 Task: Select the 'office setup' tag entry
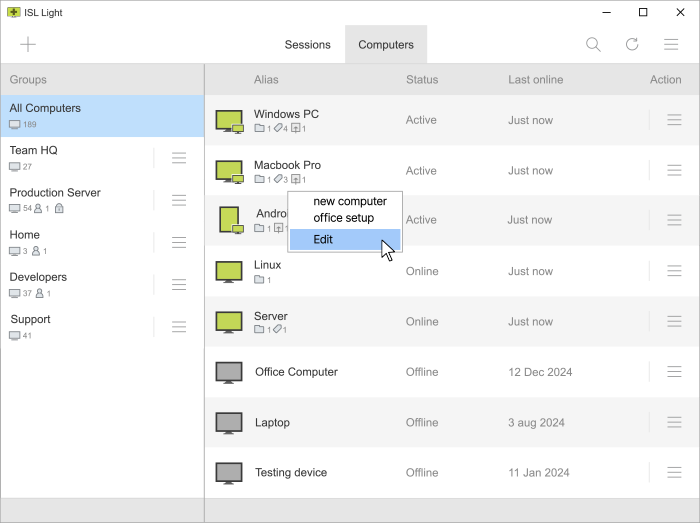343,218
